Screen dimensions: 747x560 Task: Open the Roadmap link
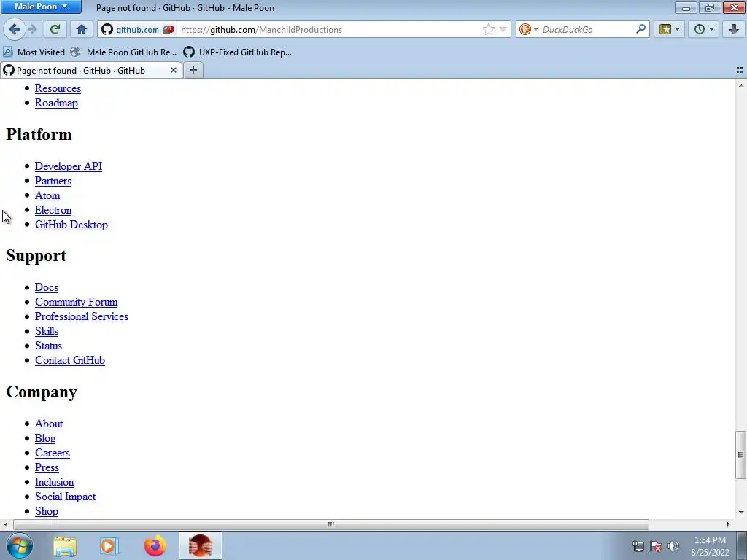(56, 103)
